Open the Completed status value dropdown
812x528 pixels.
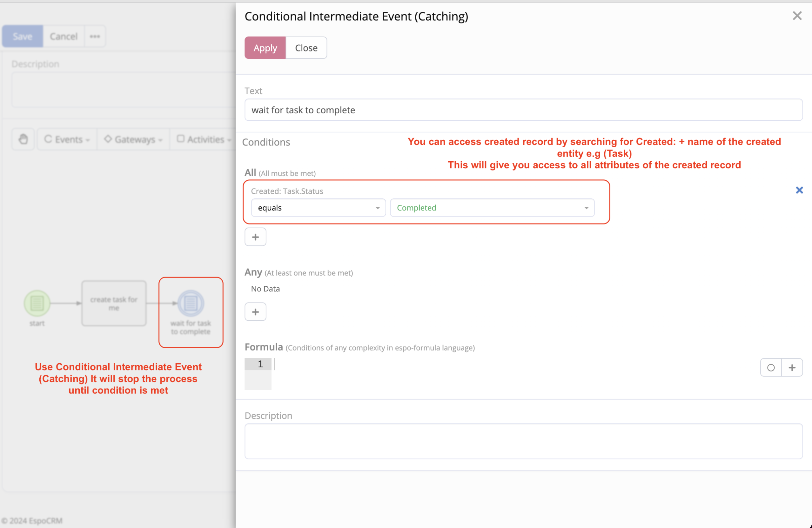point(492,208)
